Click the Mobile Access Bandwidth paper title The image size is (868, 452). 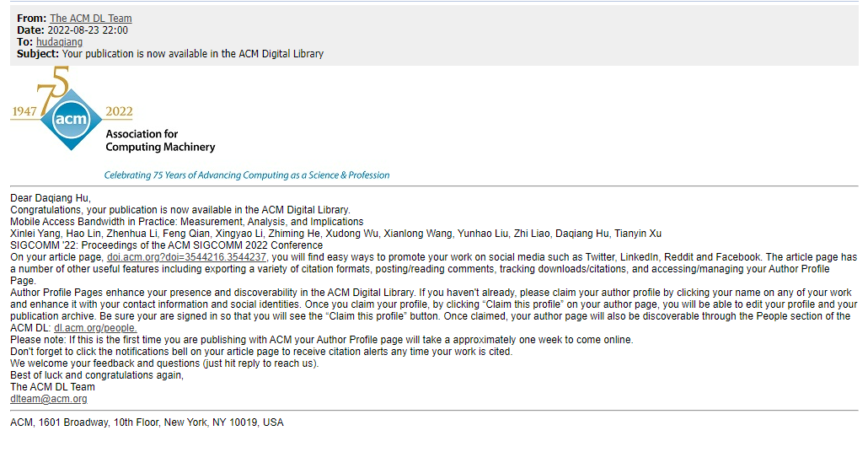(186, 222)
